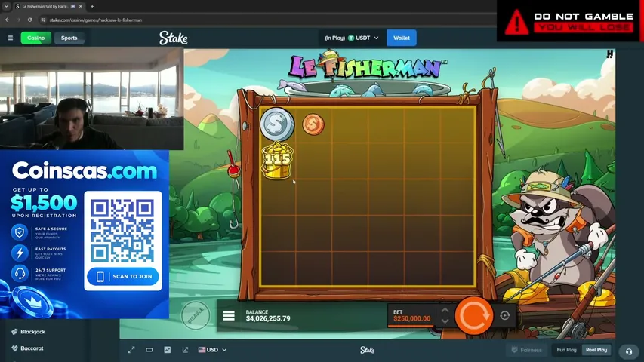644x362 pixels.
Task: Click the Scan to Join button
Action: tap(123, 277)
